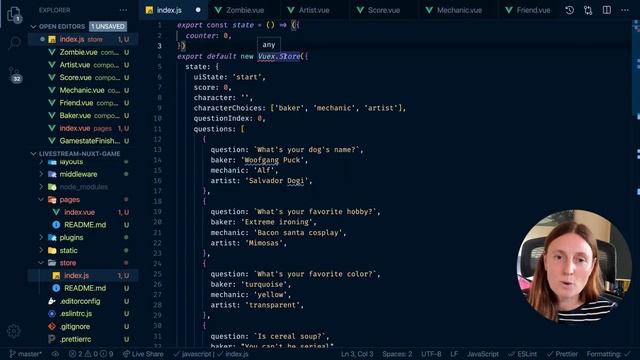This screenshot has width=640, height=360.
Task: Click the unsaved dot on index.js tab
Action: pyautogui.click(x=198, y=10)
